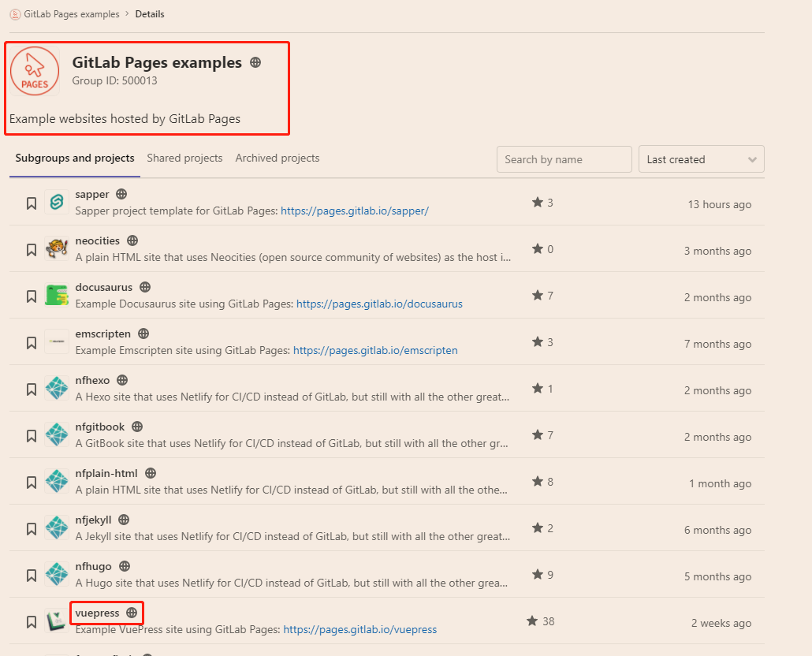The width and height of the screenshot is (812, 656).
Task: Click the nfjekyll project avatar
Action: tap(57, 528)
